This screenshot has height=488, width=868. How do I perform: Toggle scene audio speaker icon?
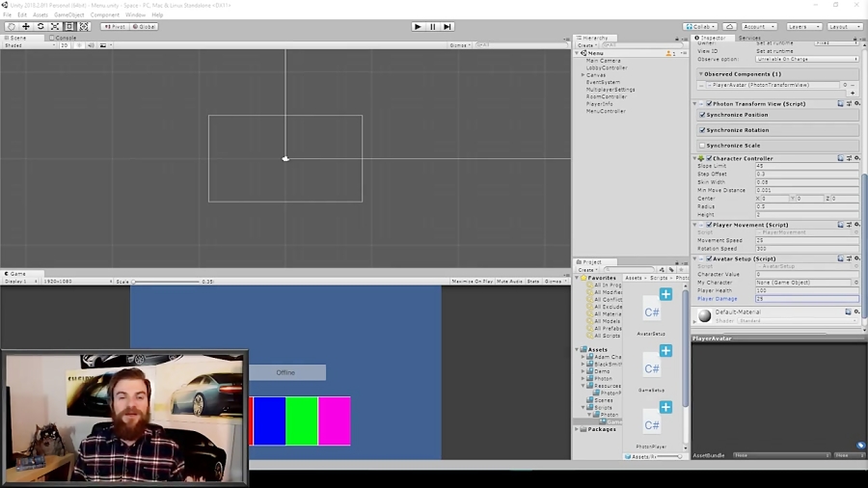point(91,45)
